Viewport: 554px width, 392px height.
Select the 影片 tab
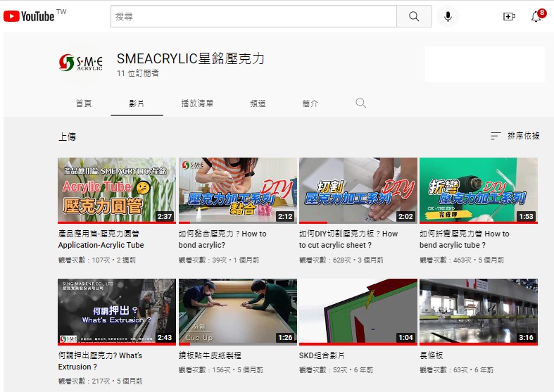point(137,103)
